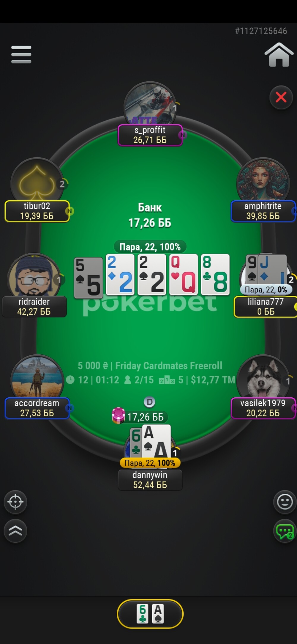Tap the pink chip stack bet icon

(x=118, y=415)
